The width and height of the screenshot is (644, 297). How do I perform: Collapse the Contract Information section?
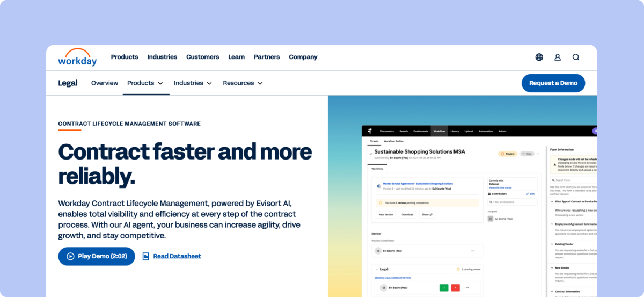tap(552, 292)
